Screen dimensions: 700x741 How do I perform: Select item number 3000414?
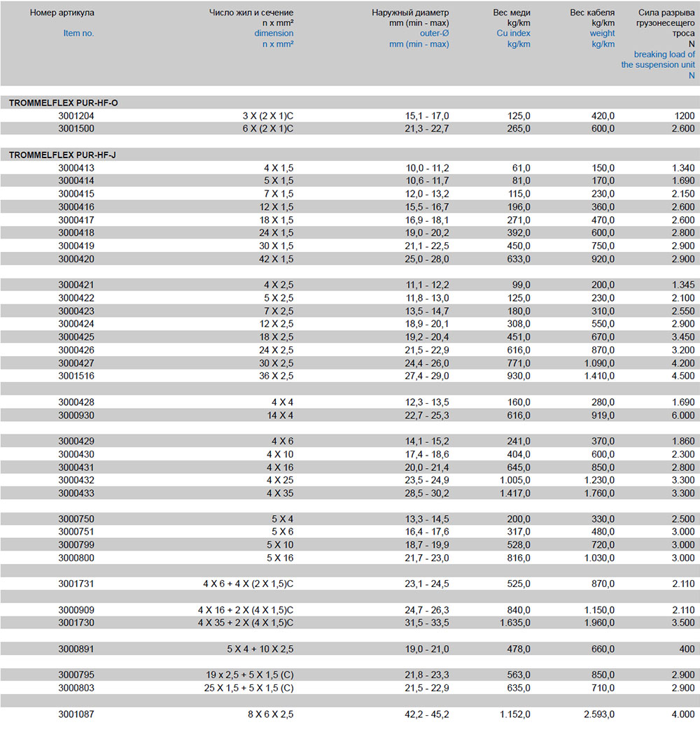pyautogui.click(x=76, y=181)
